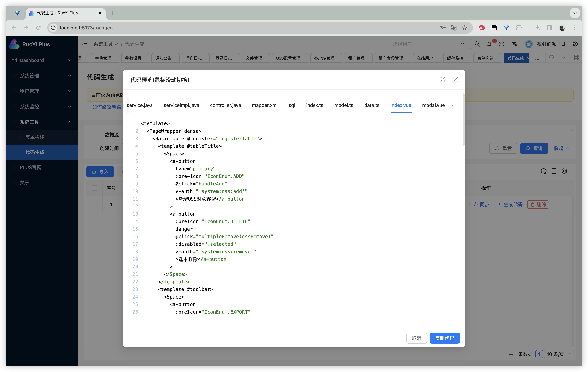Click the notification bell icon
This screenshot has height=372, width=588.
(x=489, y=44)
